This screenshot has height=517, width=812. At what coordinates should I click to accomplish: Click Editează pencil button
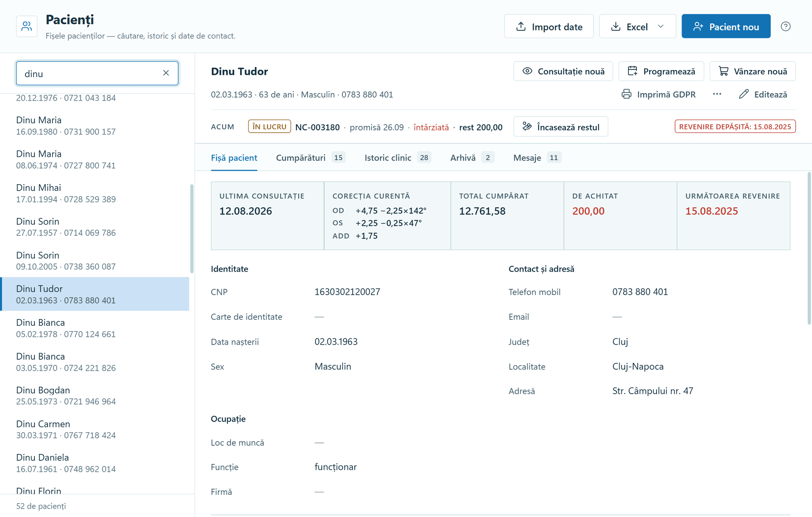[763, 94]
